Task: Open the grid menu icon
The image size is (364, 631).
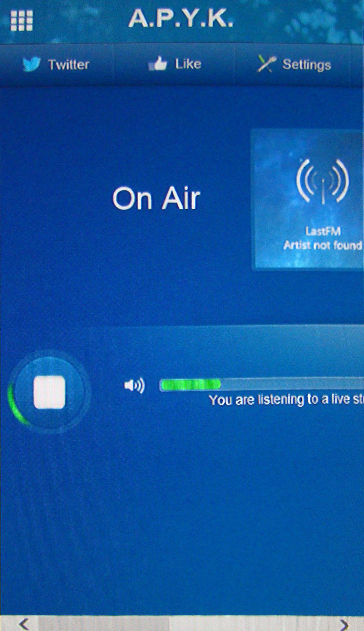Action: pos(21,21)
